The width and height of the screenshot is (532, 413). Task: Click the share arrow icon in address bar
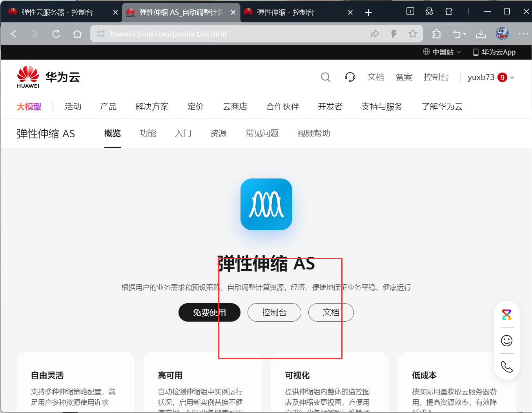click(375, 34)
